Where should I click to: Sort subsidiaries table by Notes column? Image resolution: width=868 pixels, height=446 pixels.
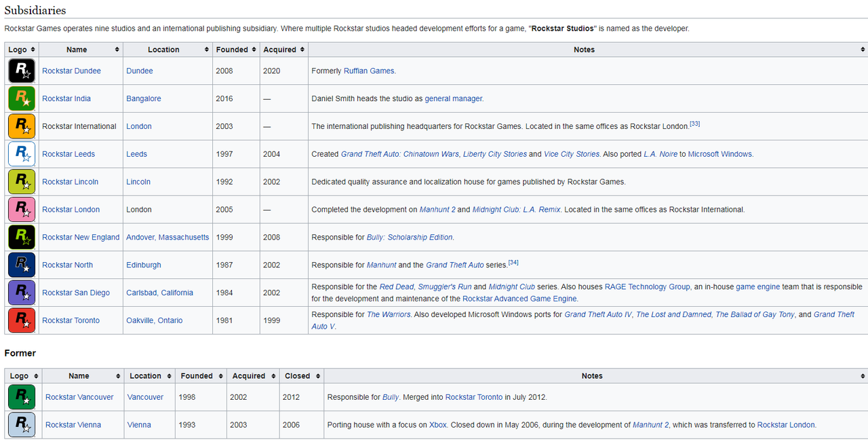click(588, 50)
